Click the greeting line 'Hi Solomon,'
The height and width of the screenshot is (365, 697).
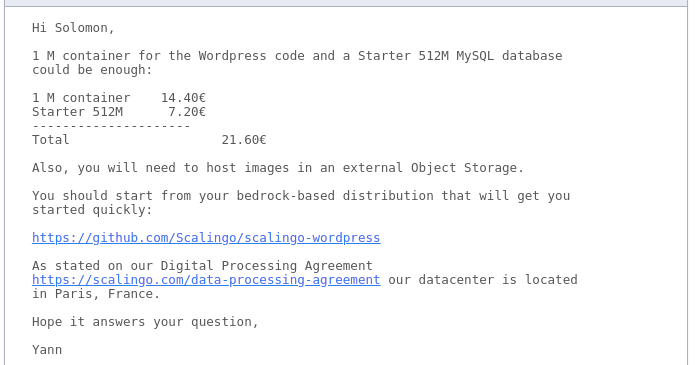tap(73, 28)
